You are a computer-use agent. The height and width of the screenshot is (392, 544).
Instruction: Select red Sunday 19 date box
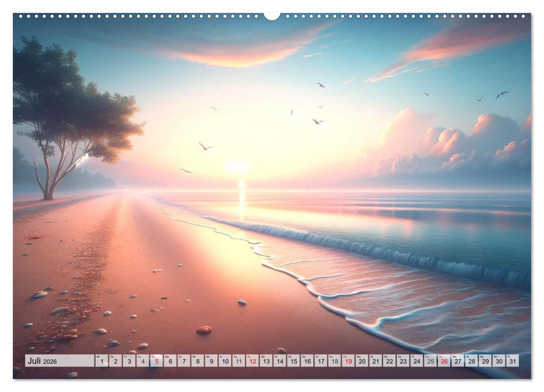(x=348, y=361)
